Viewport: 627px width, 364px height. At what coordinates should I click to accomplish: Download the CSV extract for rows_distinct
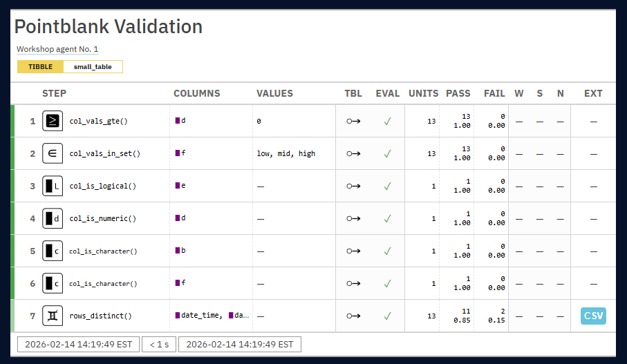click(592, 316)
